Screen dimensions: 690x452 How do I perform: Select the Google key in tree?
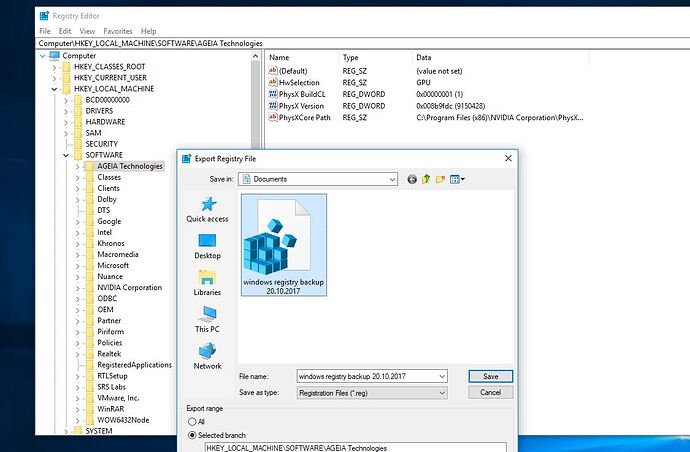tap(109, 221)
